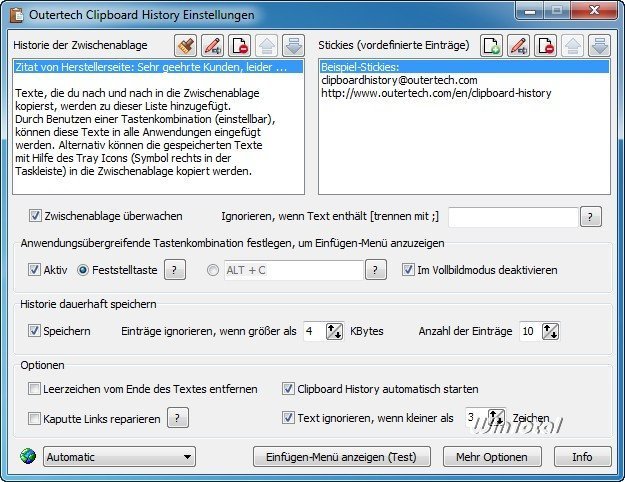Select the clipboardhistory@outertech.com sticky

tap(464, 80)
